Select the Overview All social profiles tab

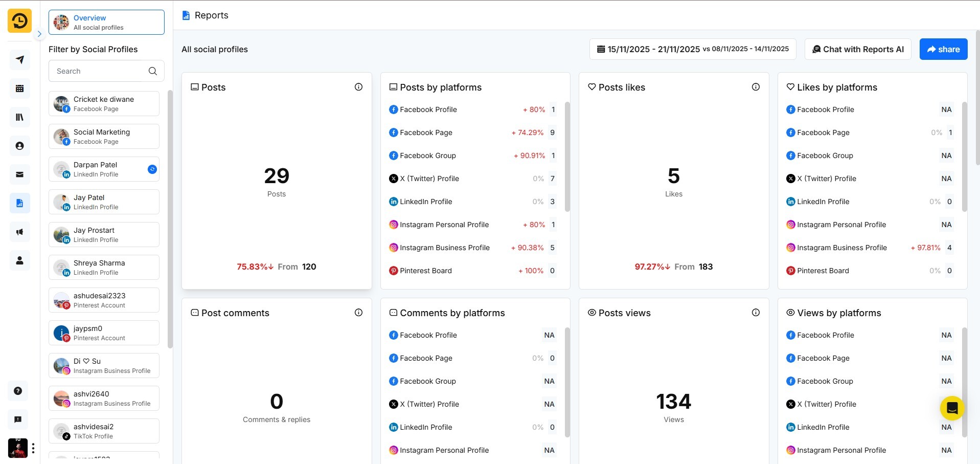[x=106, y=23]
